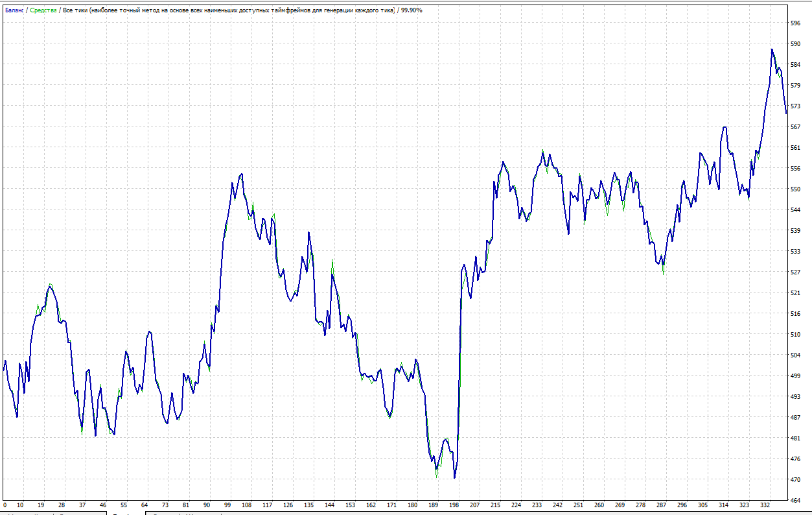Click the 493 value on the vertical axis
Viewport: 812px width, 515px height.
(796, 397)
